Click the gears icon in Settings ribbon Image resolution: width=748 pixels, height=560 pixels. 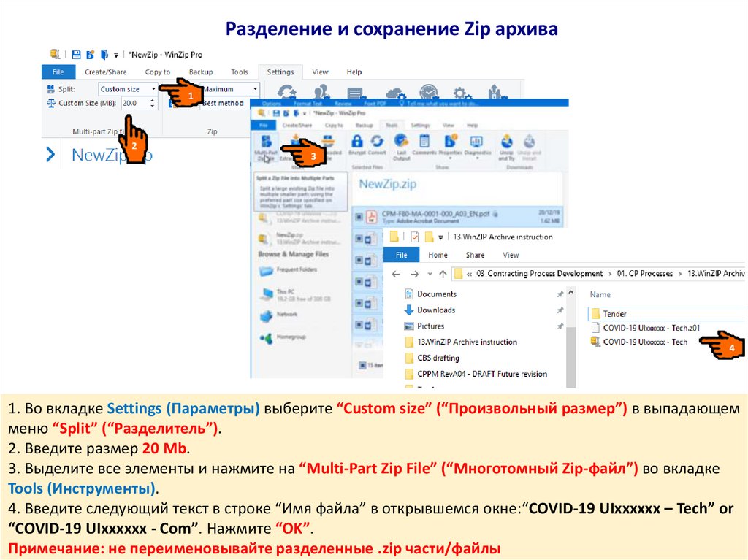(460, 92)
